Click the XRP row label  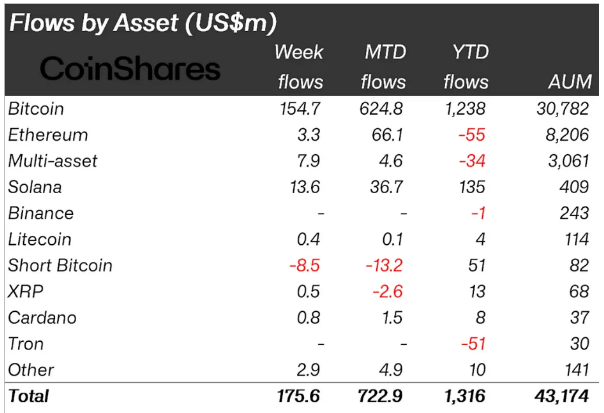(x=26, y=291)
